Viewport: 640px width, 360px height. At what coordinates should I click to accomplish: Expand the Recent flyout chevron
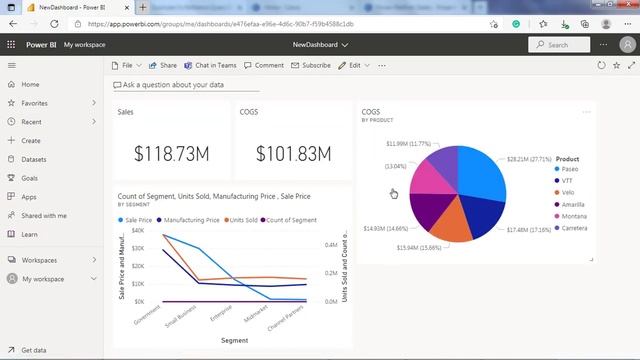pos(94,122)
